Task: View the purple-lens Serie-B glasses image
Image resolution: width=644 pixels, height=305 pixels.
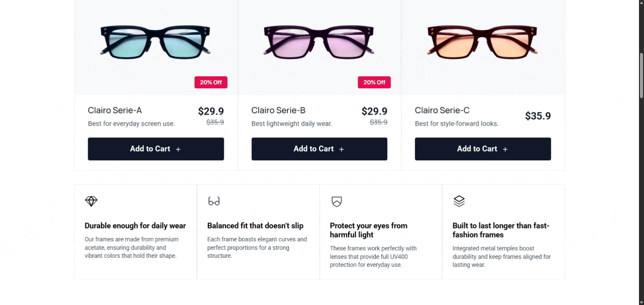Action: tap(319, 42)
